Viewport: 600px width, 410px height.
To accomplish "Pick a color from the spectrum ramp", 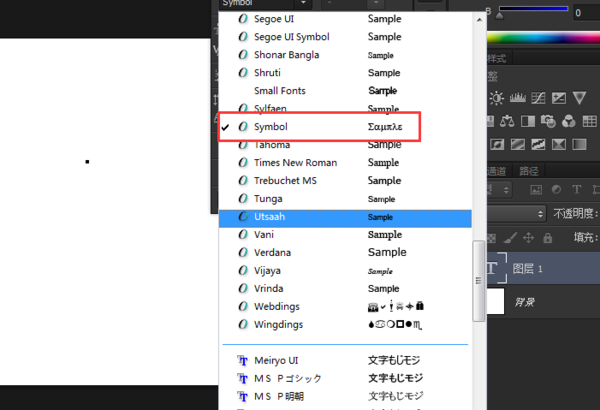I will click(x=543, y=38).
